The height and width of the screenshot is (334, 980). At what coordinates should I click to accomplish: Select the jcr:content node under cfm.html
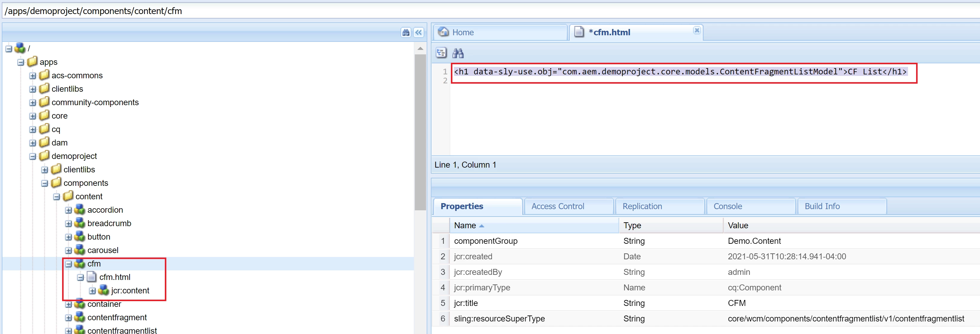coord(130,291)
